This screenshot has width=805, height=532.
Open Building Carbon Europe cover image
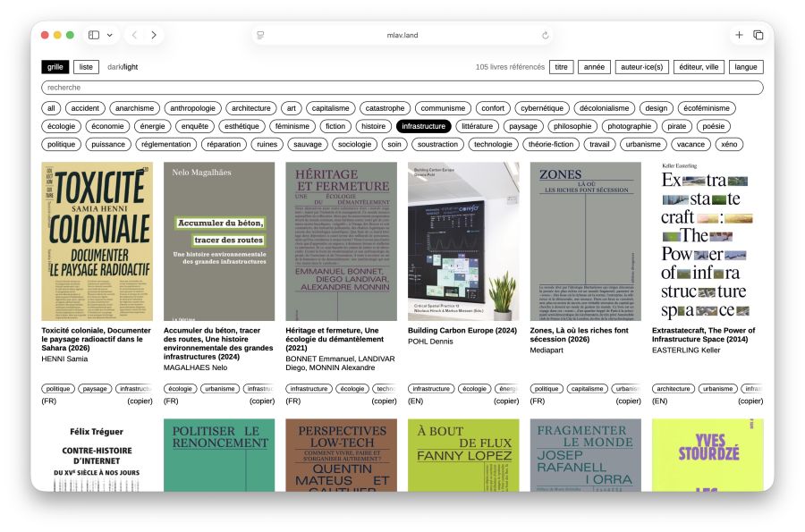463,241
